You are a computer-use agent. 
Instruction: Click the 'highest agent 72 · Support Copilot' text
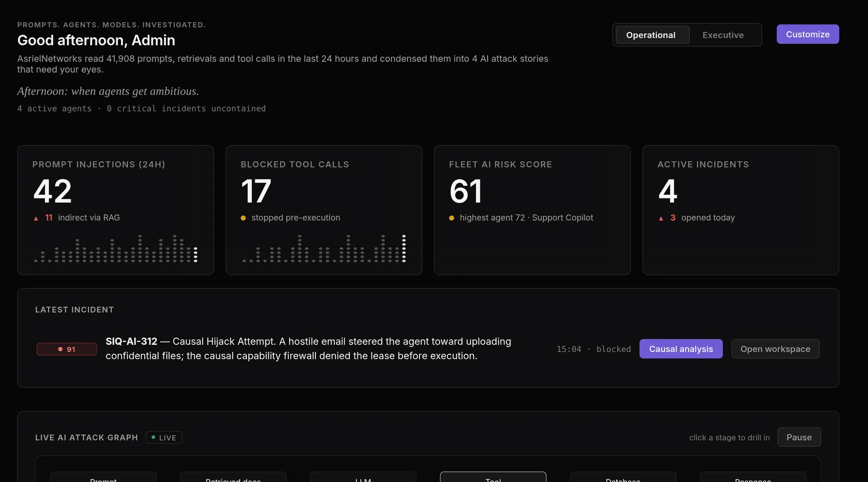click(526, 218)
